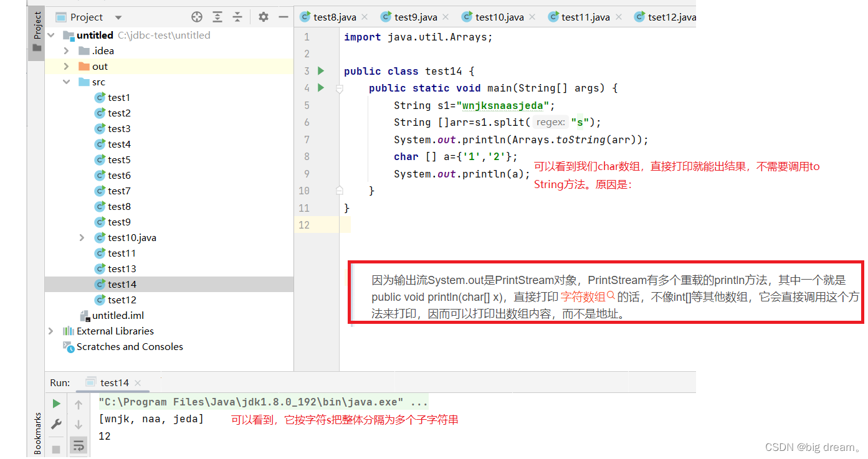Close the test9.java tab
This screenshot has height=459, width=868.
click(445, 17)
